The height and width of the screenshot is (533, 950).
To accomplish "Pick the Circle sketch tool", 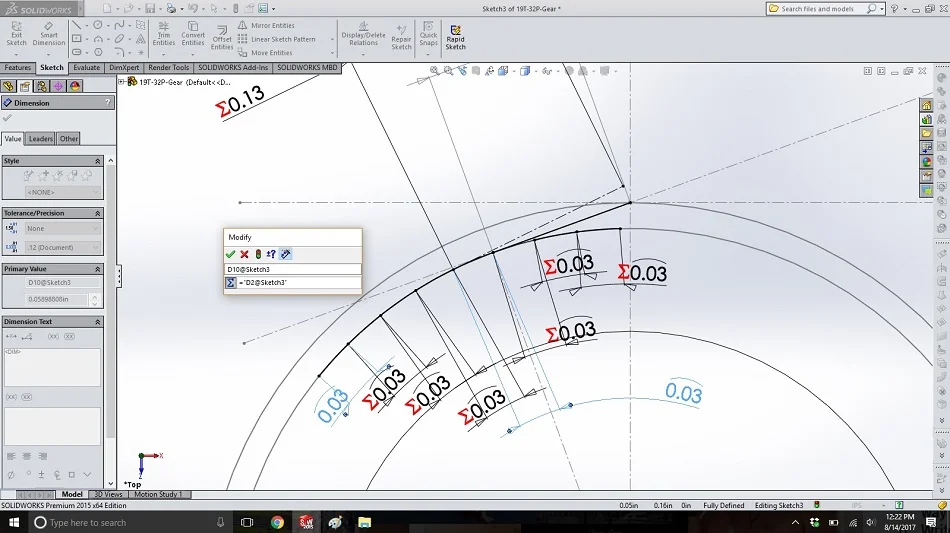I will pyautogui.click(x=98, y=25).
